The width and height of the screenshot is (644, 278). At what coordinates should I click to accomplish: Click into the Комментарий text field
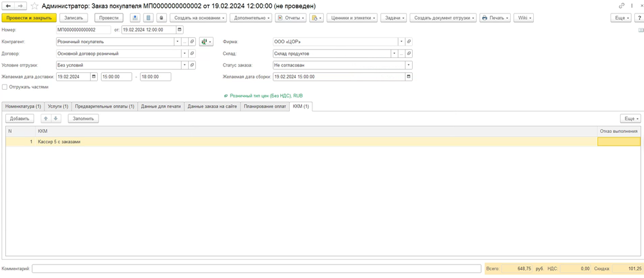[x=256, y=268]
